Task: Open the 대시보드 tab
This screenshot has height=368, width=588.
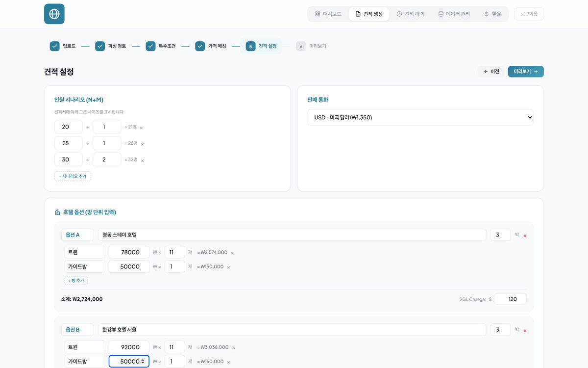Action: [x=328, y=14]
